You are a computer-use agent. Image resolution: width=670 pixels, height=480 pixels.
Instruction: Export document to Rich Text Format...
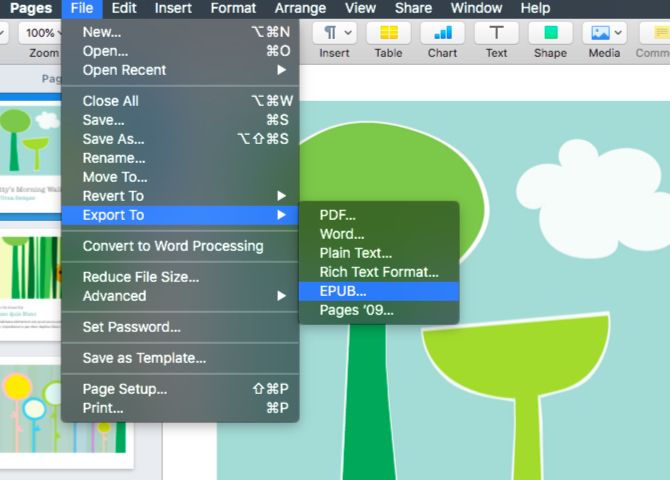click(x=379, y=272)
